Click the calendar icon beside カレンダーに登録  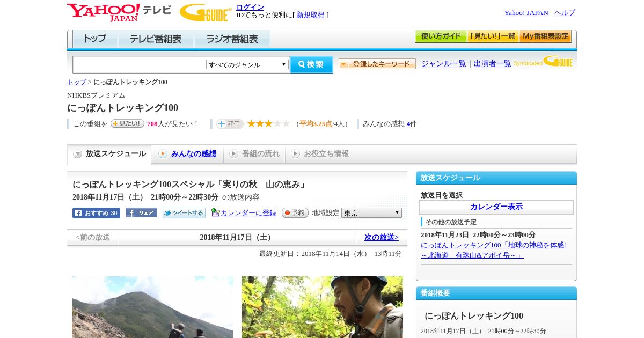pos(216,212)
